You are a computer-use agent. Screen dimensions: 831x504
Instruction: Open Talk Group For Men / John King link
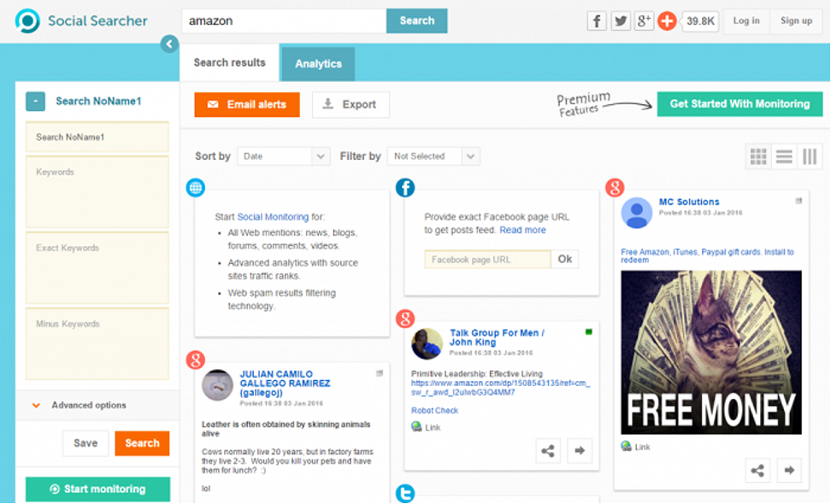click(x=497, y=337)
